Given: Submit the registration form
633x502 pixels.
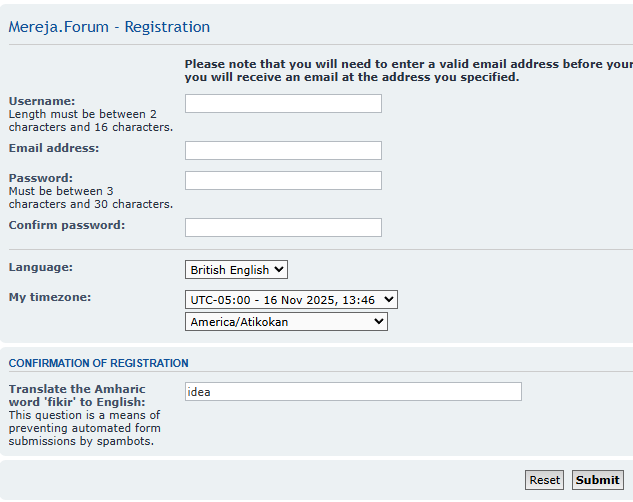Looking at the screenshot, I should [597, 480].
